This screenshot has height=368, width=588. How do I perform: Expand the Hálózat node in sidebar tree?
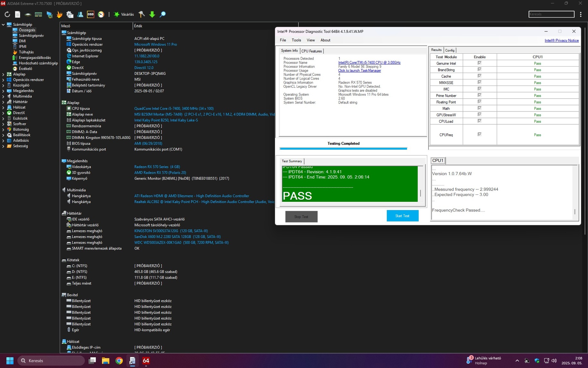click(3, 107)
